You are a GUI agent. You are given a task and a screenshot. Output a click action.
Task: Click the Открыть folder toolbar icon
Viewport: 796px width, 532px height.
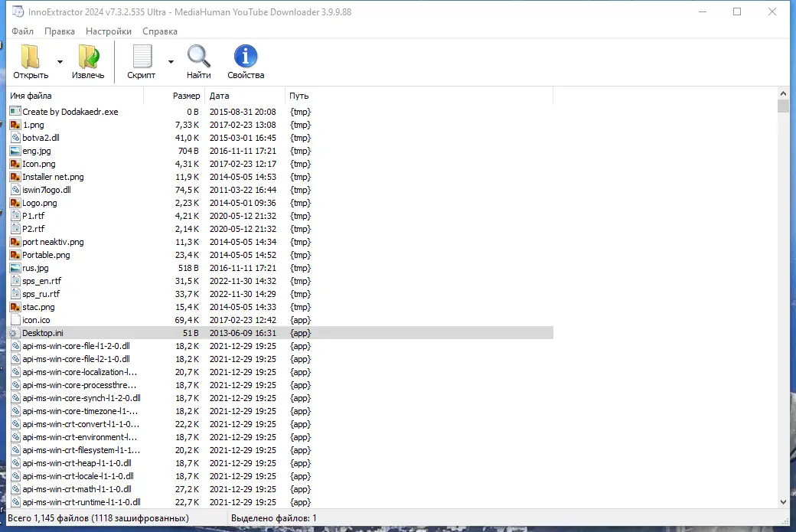31,57
